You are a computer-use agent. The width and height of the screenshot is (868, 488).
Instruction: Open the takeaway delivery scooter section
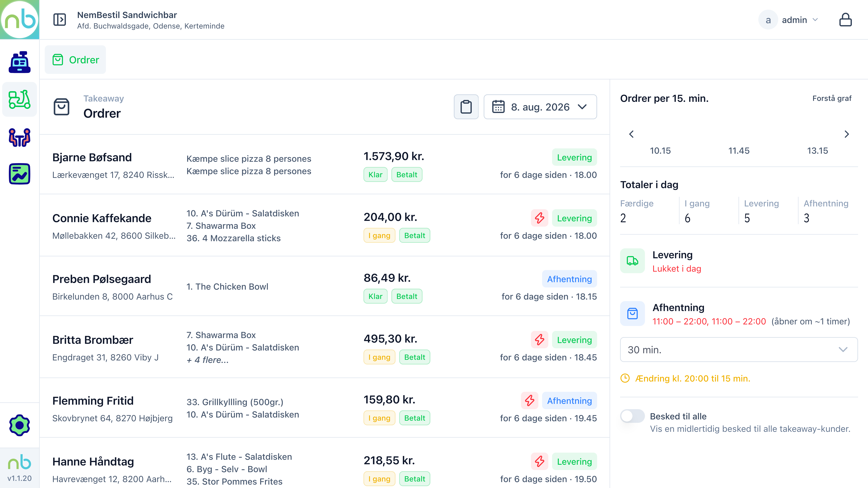20,100
